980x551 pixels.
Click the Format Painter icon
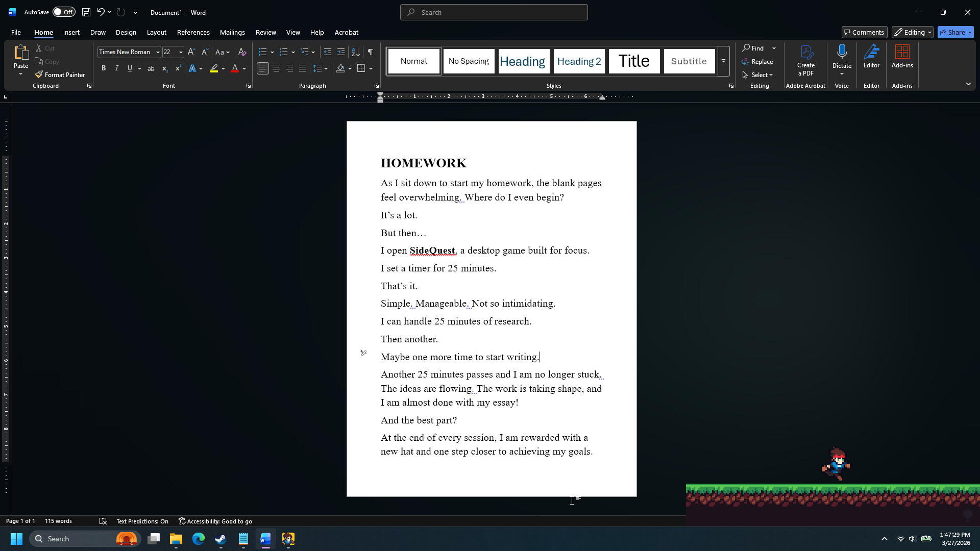pos(39,74)
